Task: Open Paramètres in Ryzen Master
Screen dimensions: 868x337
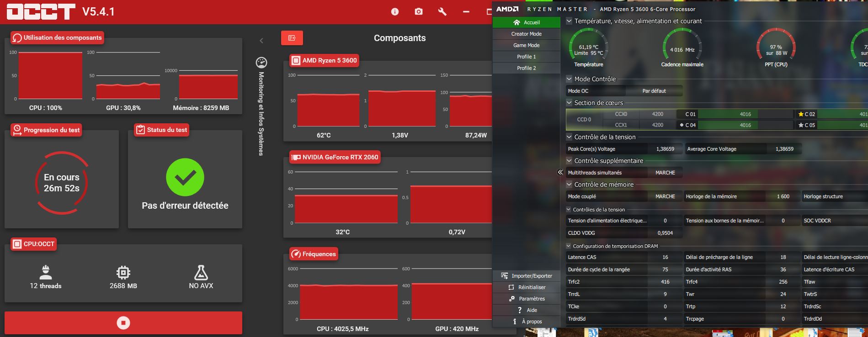Action: [527, 299]
